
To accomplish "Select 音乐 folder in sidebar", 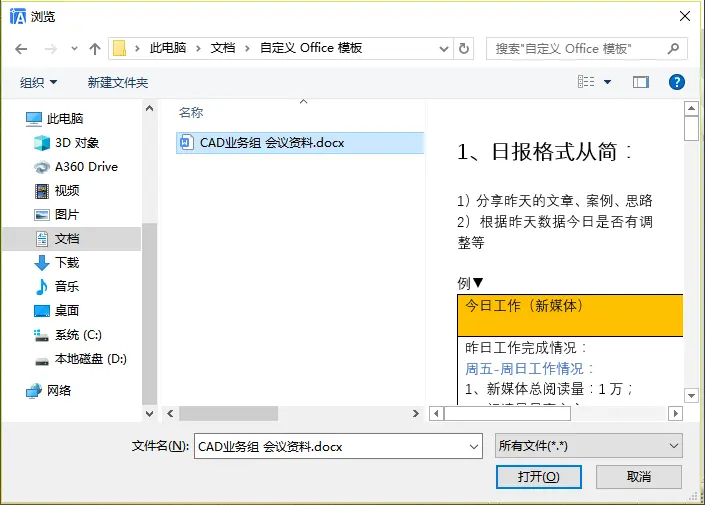I will click(57, 286).
